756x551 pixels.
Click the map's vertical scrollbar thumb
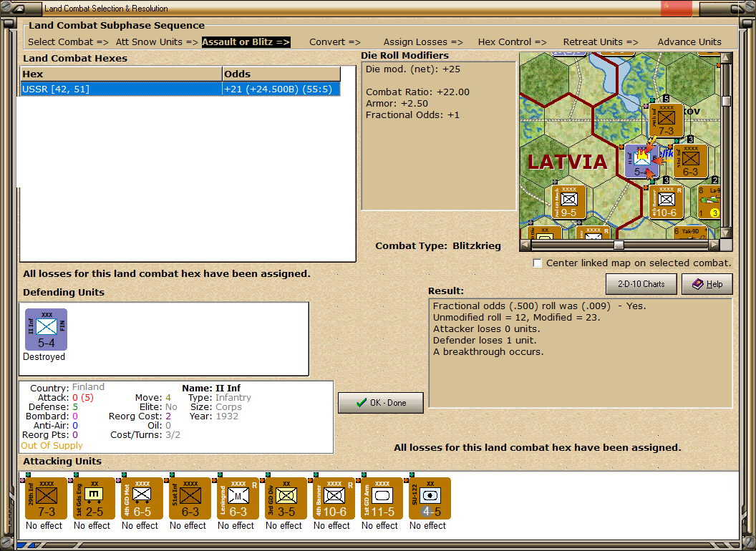(726, 101)
